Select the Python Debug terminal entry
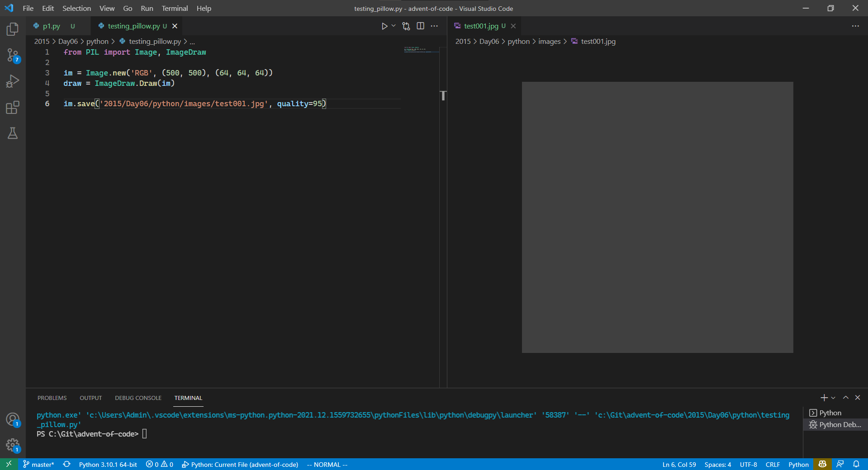 (835, 425)
